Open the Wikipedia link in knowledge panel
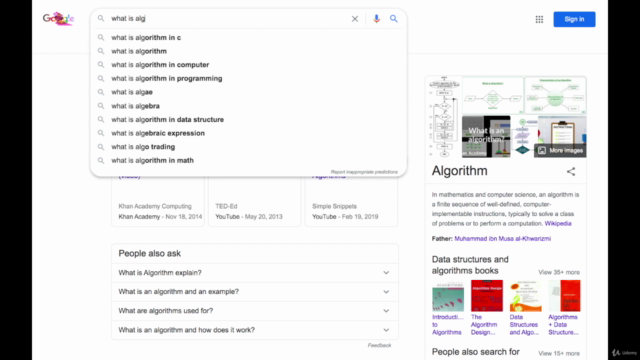This screenshot has width=640, height=360. pos(558,224)
